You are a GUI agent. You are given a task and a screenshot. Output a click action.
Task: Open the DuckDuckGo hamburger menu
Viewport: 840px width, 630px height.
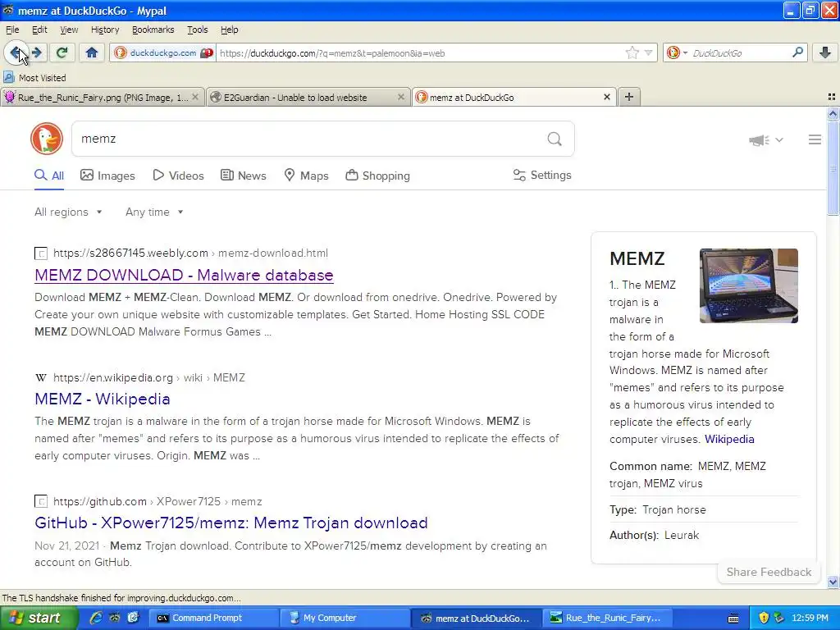(x=815, y=139)
